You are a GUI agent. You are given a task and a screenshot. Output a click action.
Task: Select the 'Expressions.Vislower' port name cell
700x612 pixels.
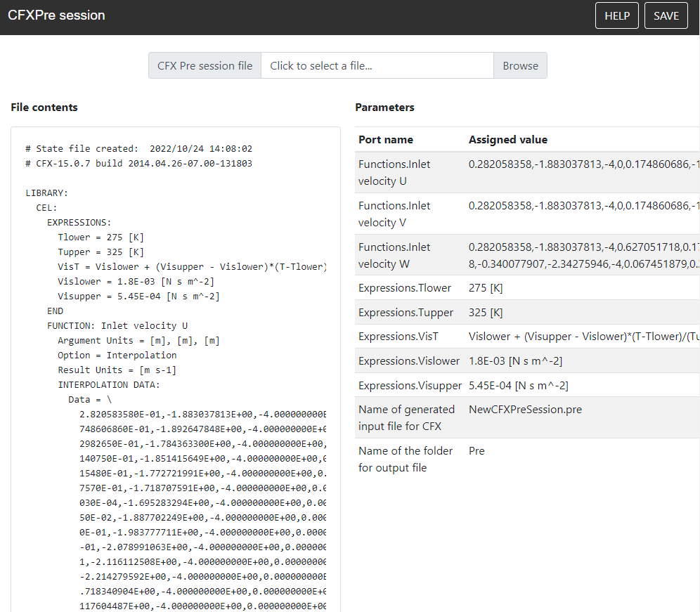(409, 360)
